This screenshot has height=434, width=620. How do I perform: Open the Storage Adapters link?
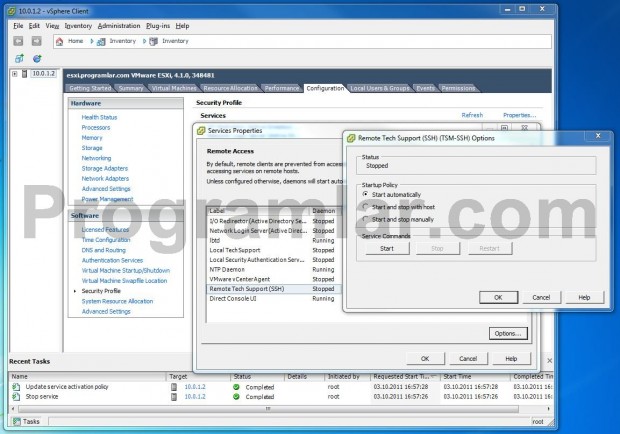click(x=105, y=168)
